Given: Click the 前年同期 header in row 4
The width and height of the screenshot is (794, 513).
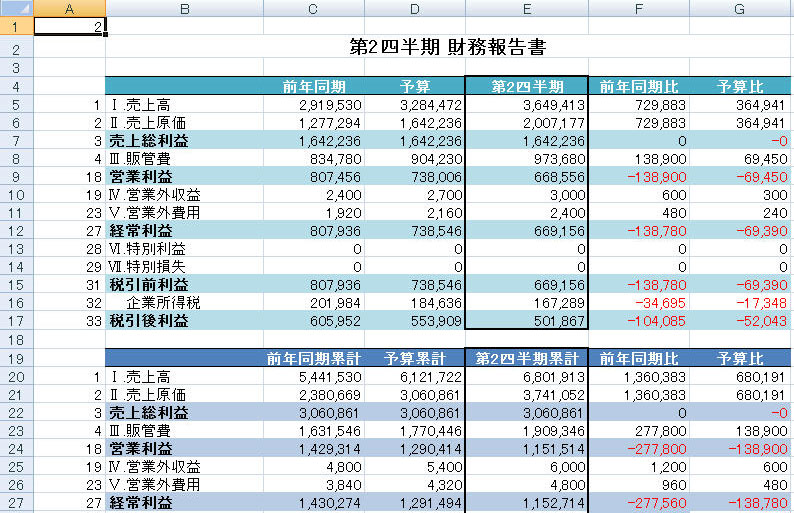Looking at the screenshot, I should (314, 87).
